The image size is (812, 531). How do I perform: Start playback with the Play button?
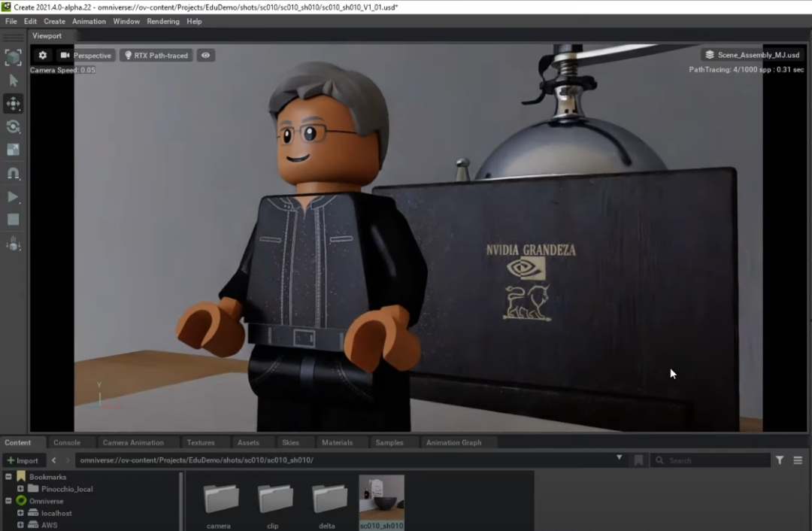[13, 196]
